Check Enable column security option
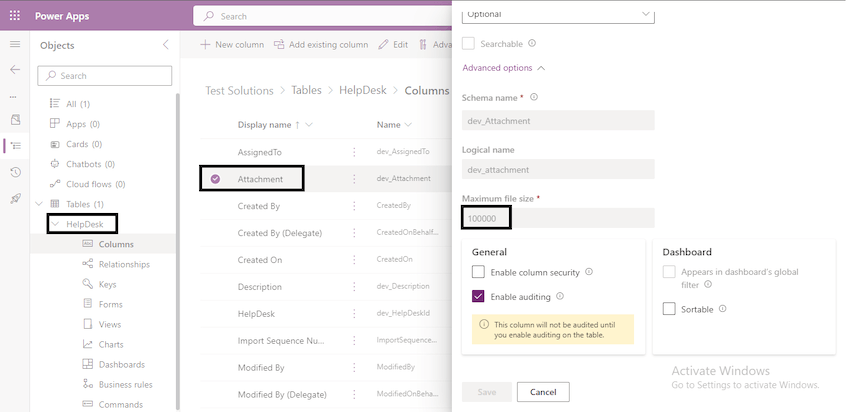The width and height of the screenshot is (850, 412). tap(478, 272)
